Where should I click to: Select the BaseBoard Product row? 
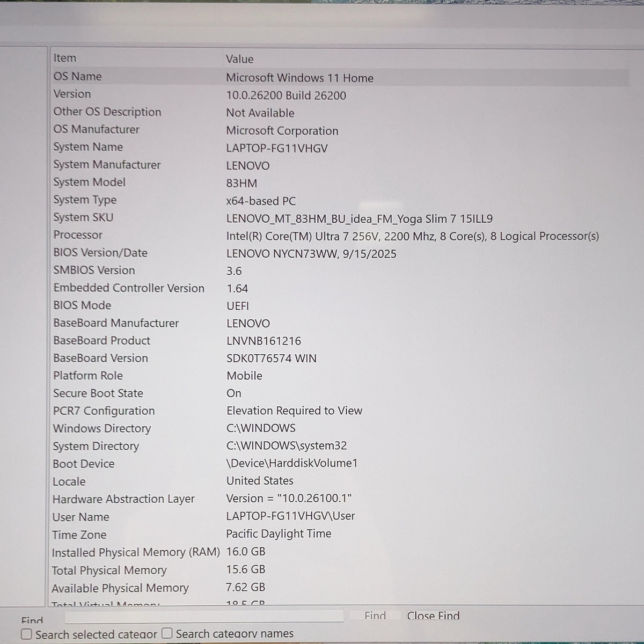click(340, 341)
